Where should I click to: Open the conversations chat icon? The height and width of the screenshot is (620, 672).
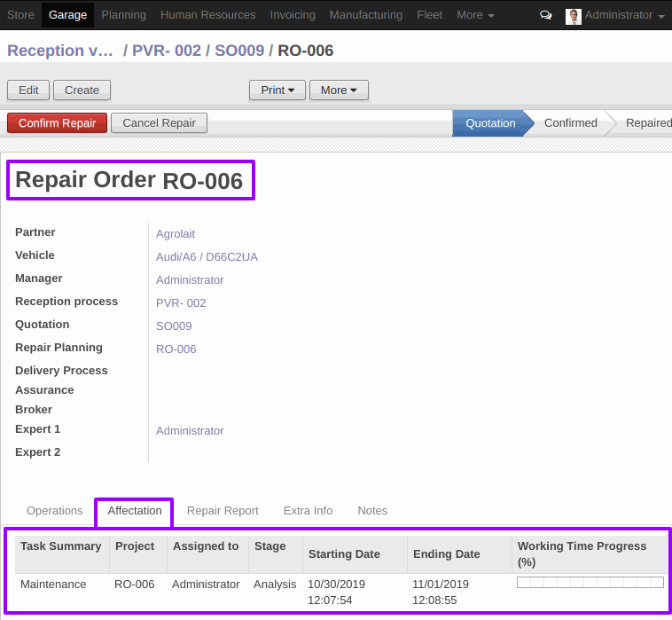[546, 15]
